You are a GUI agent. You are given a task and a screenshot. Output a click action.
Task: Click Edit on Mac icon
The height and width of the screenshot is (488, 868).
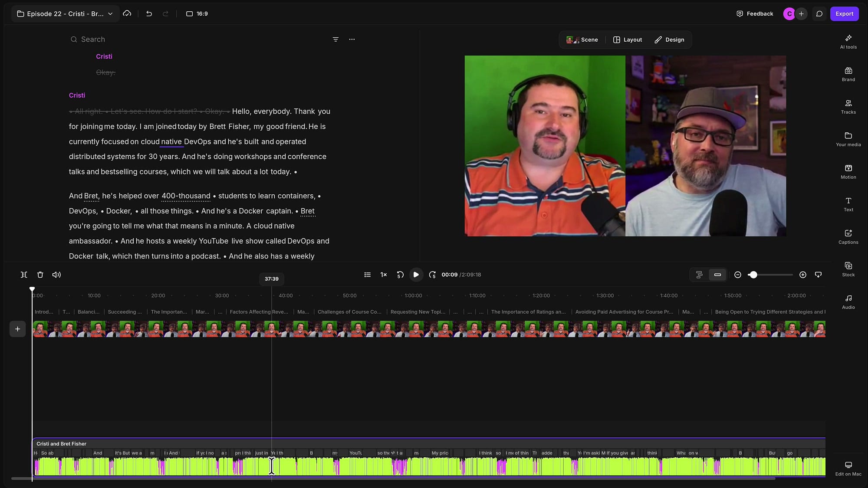click(848, 468)
